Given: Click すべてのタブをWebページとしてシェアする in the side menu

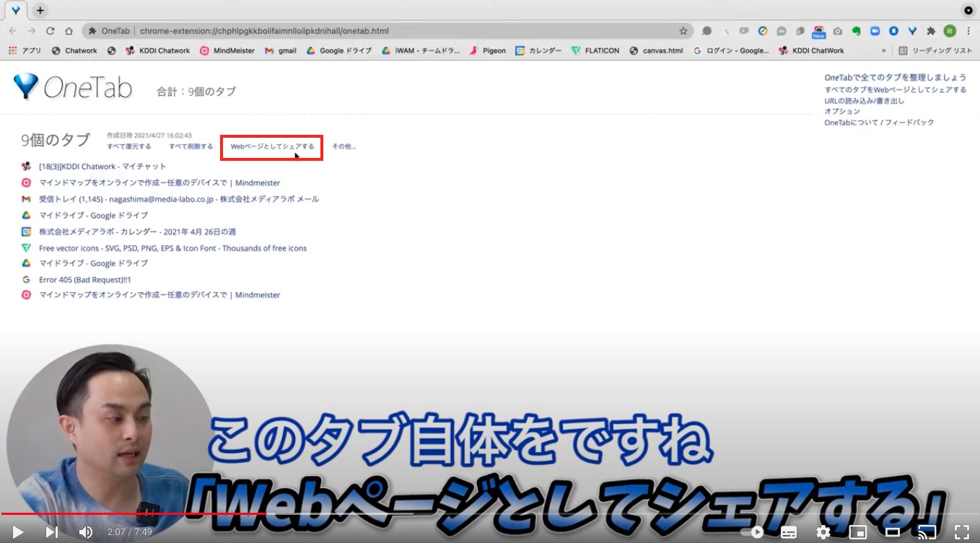Looking at the screenshot, I should tap(895, 90).
